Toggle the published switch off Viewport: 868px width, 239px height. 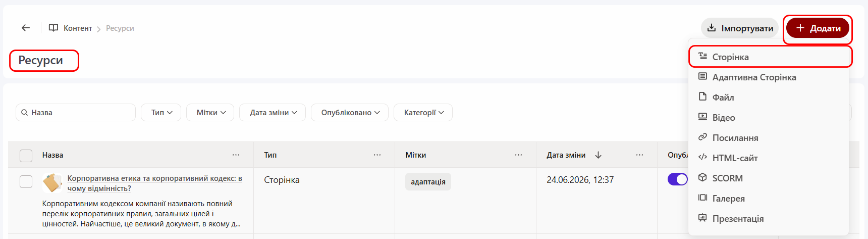678,179
